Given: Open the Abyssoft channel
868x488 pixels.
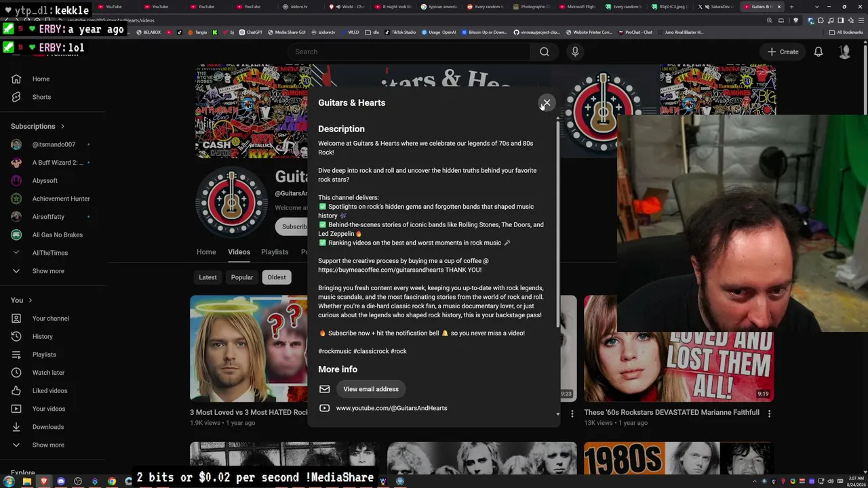Looking at the screenshot, I should 45,180.
